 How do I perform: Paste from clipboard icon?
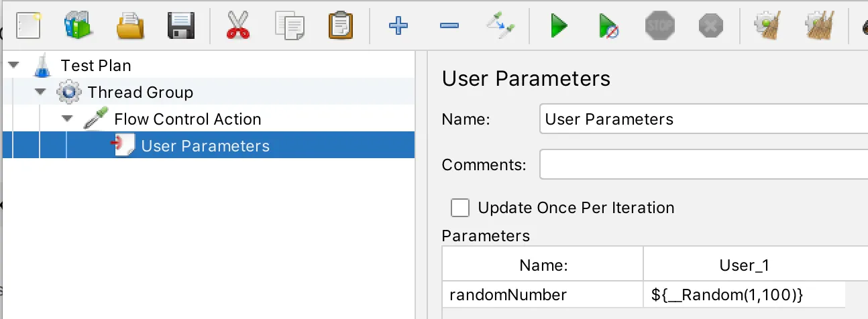341,26
